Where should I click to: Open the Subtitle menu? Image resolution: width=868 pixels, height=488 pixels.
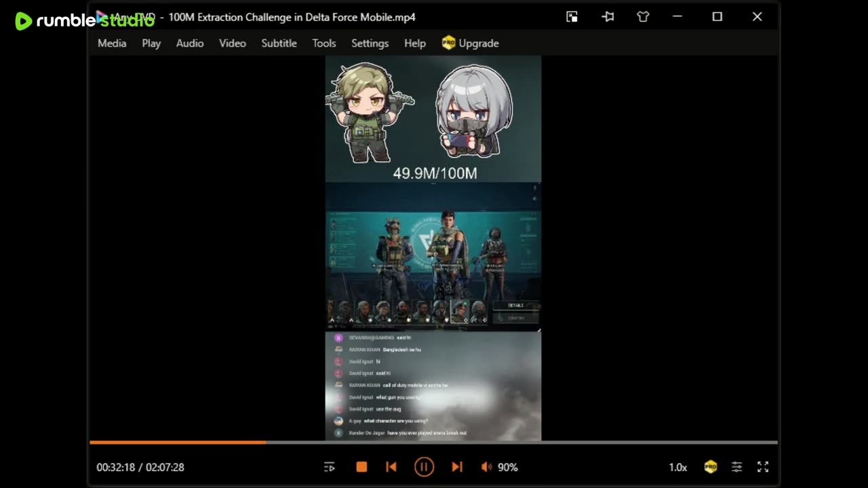point(279,43)
